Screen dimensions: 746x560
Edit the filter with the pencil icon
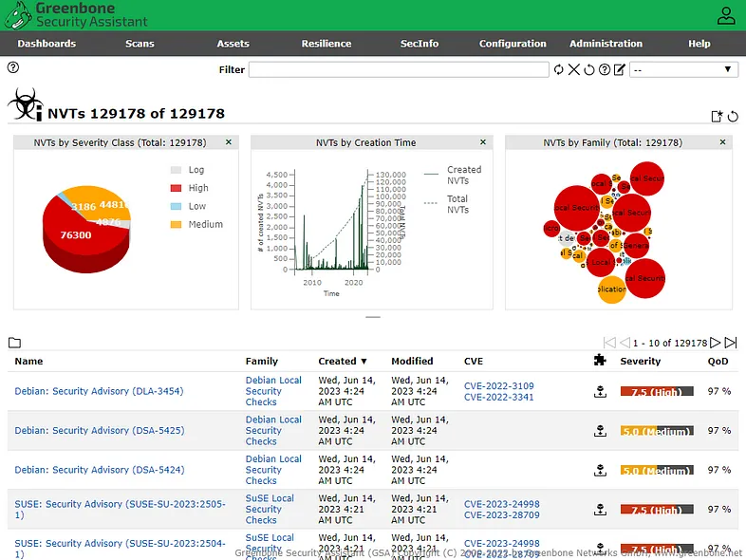(x=620, y=70)
